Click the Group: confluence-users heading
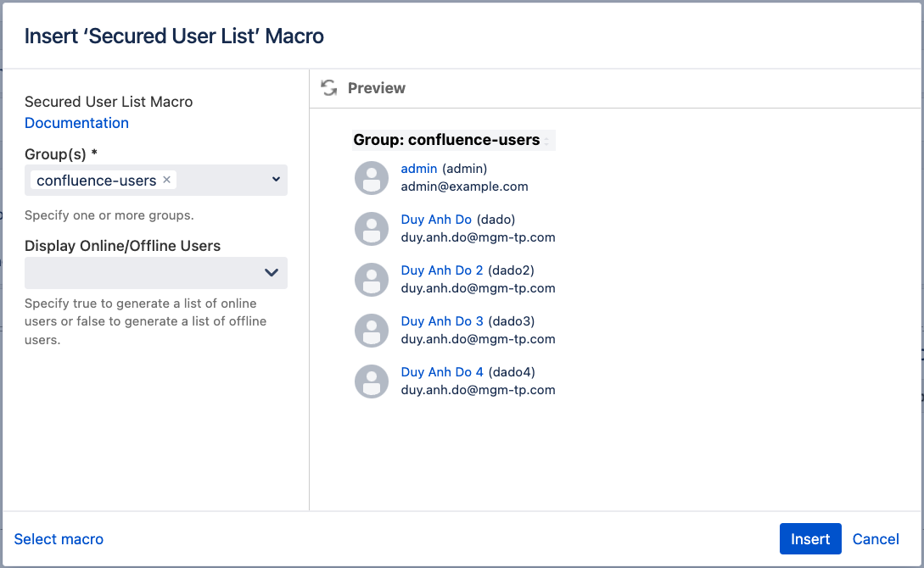The height and width of the screenshot is (568, 924). pos(446,140)
